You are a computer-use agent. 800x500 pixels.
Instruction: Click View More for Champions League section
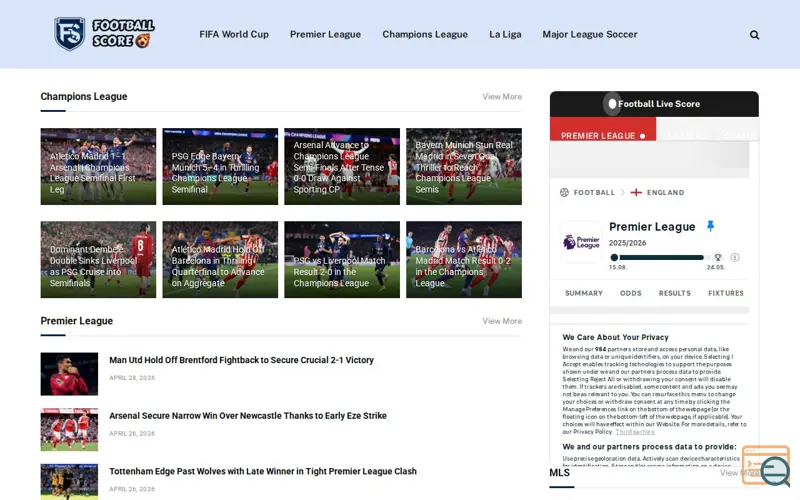click(x=502, y=96)
